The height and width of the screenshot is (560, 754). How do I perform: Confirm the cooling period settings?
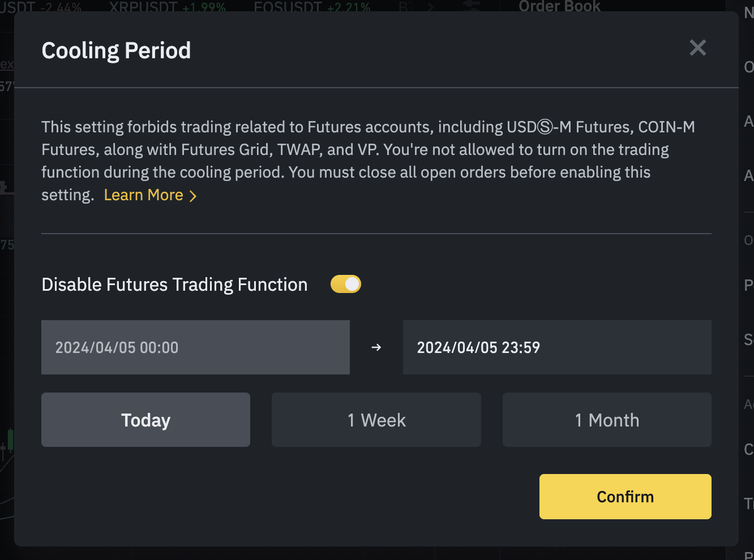625,496
